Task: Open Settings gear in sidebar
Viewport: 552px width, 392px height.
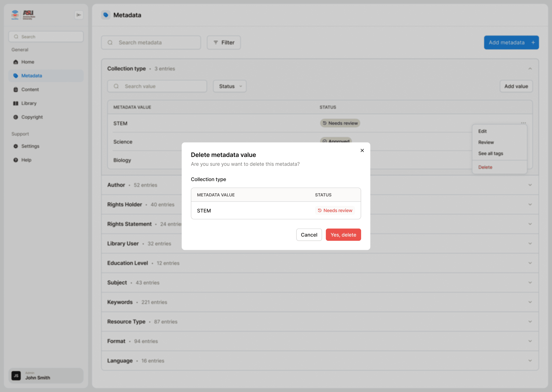Action: pyautogui.click(x=16, y=146)
